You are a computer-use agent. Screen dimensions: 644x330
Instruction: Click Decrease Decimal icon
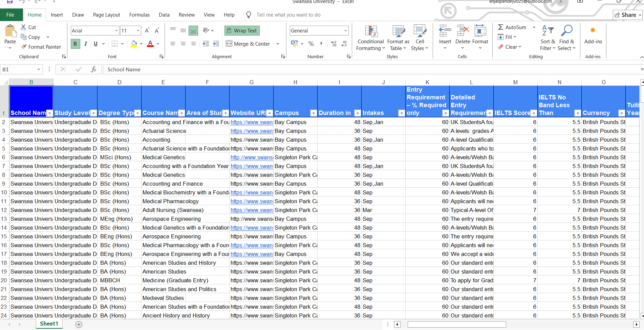(x=344, y=44)
